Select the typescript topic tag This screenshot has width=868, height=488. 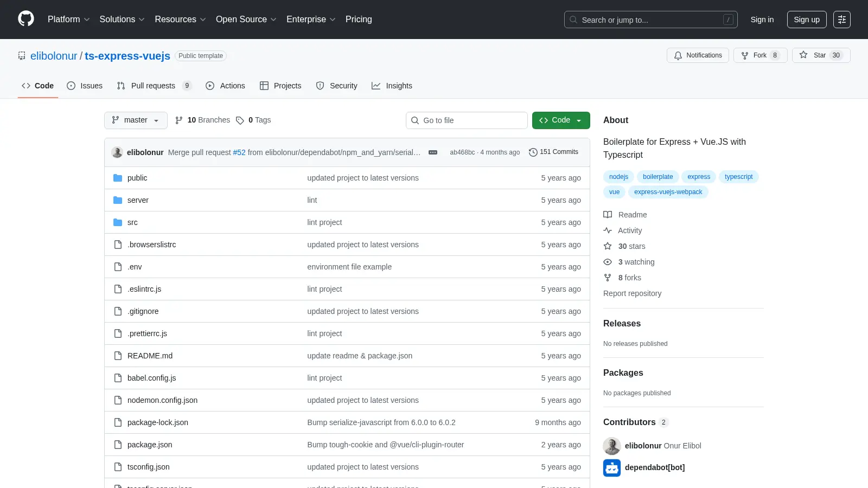pos(738,177)
